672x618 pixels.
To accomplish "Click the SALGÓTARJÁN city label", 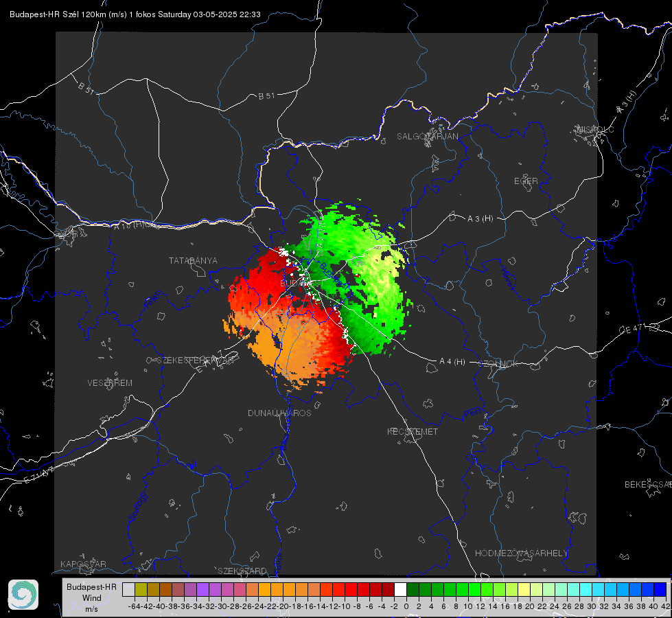I will 427,137.
